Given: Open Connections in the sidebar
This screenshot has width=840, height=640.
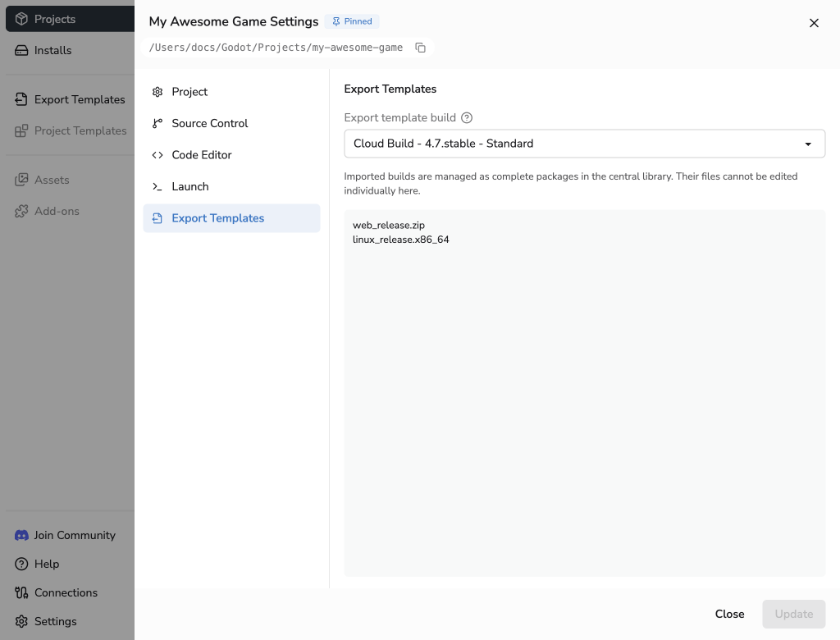Looking at the screenshot, I should (x=66, y=593).
